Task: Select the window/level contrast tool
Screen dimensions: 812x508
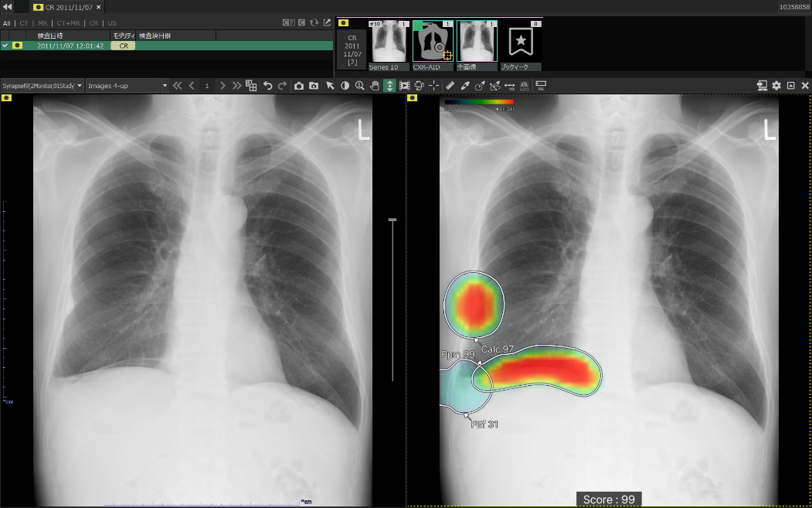Action: pos(345,85)
